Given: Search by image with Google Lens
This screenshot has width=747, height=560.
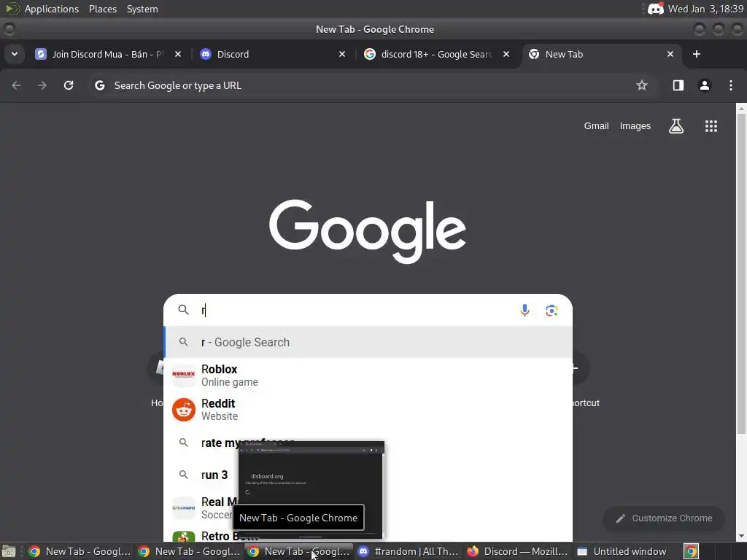Looking at the screenshot, I should (x=551, y=311).
